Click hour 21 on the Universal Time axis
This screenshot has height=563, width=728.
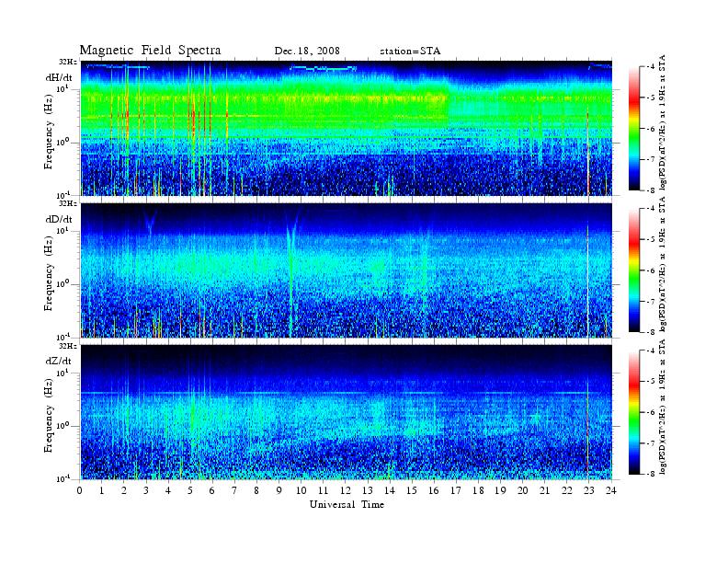point(544,490)
